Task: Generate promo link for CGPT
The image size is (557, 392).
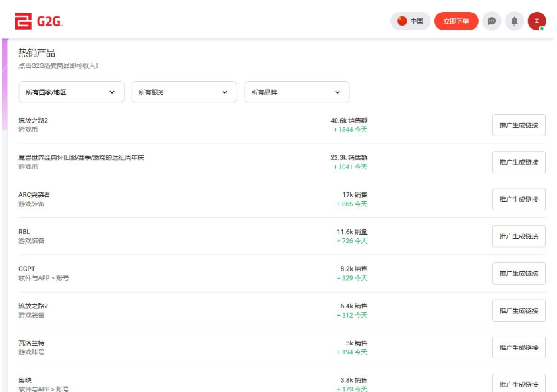Action: pos(519,273)
